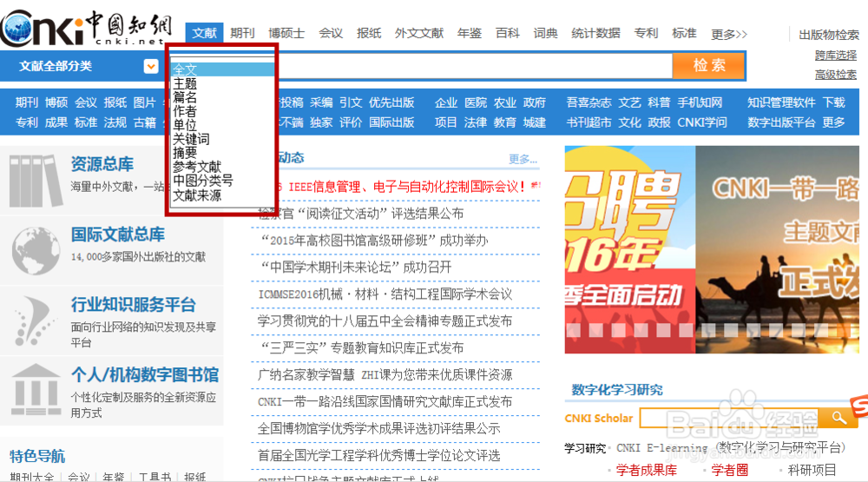Switch to the 文献 tab
Screen dimensions: 868x482
[204, 33]
